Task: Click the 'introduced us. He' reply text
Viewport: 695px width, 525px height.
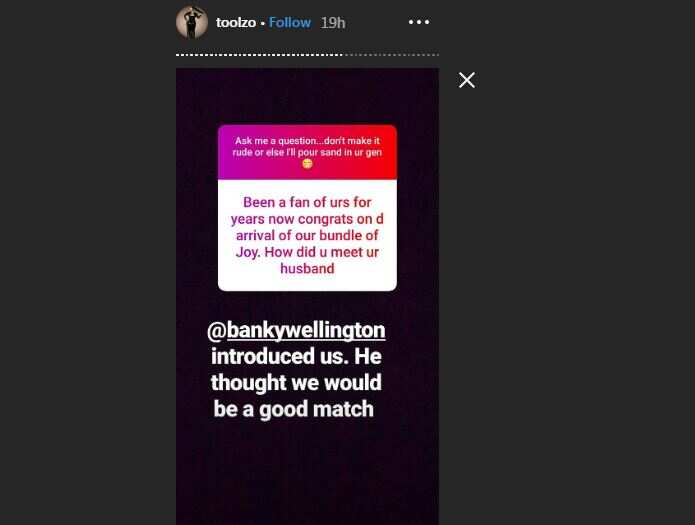Action: [296, 357]
